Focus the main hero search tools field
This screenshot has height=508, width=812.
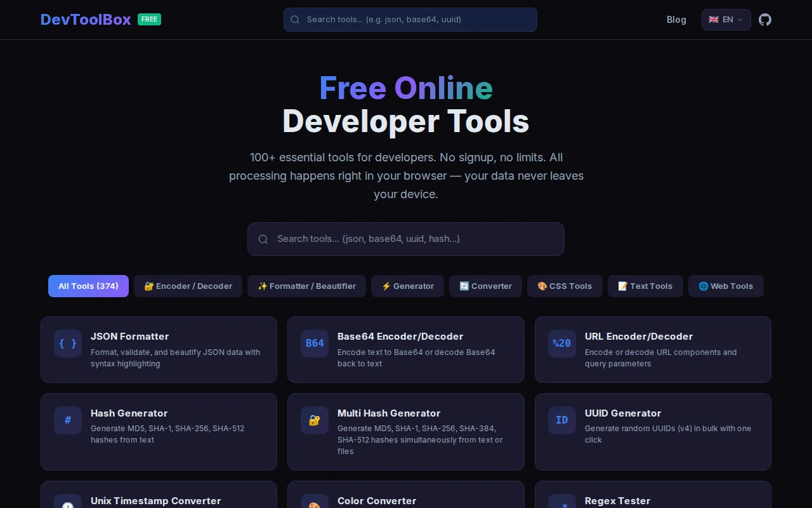[x=406, y=239]
